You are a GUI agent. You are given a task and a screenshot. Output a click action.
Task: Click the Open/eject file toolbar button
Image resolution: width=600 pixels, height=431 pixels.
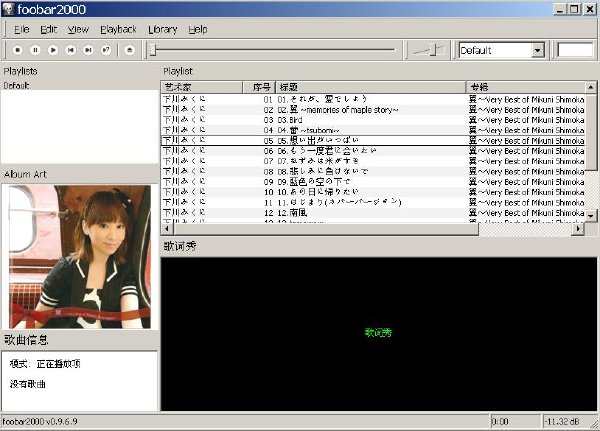130,50
